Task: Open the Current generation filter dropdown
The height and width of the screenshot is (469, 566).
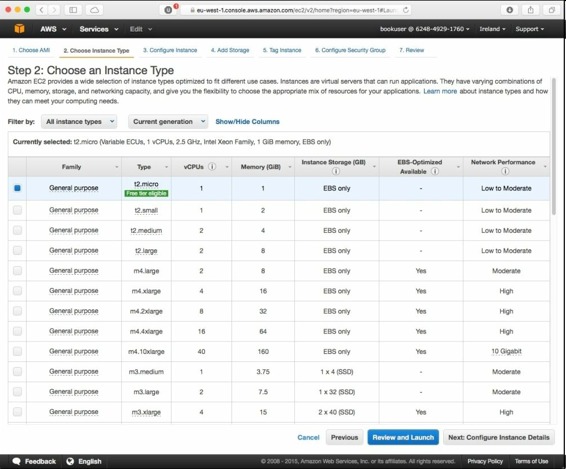Action: (168, 121)
